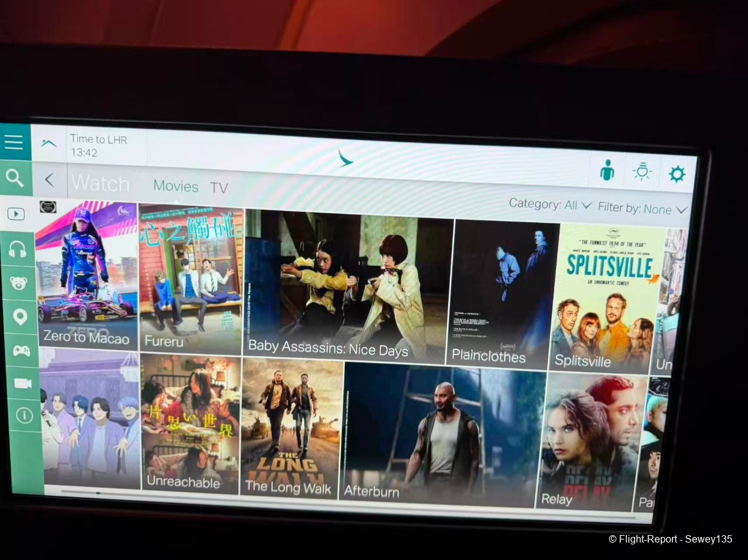
Task: Expand the Filter by dropdown
Action: point(642,209)
